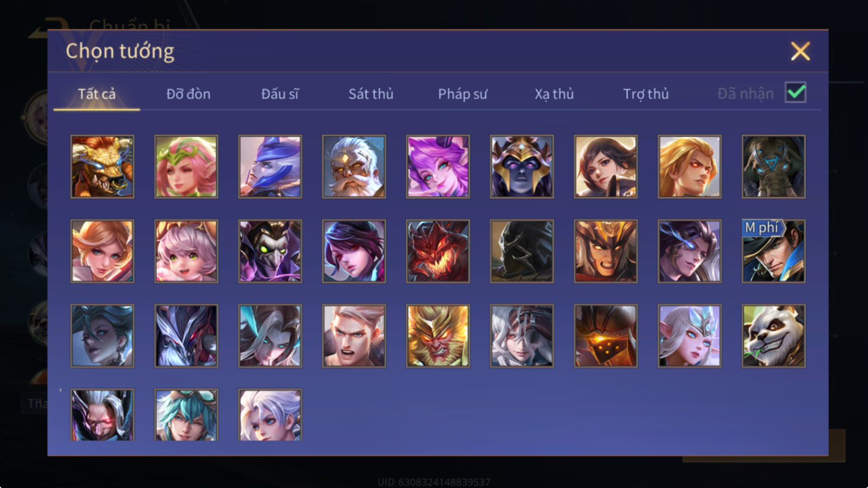
Task: Close the 'Chọn tướng' dialog
Action: [800, 51]
